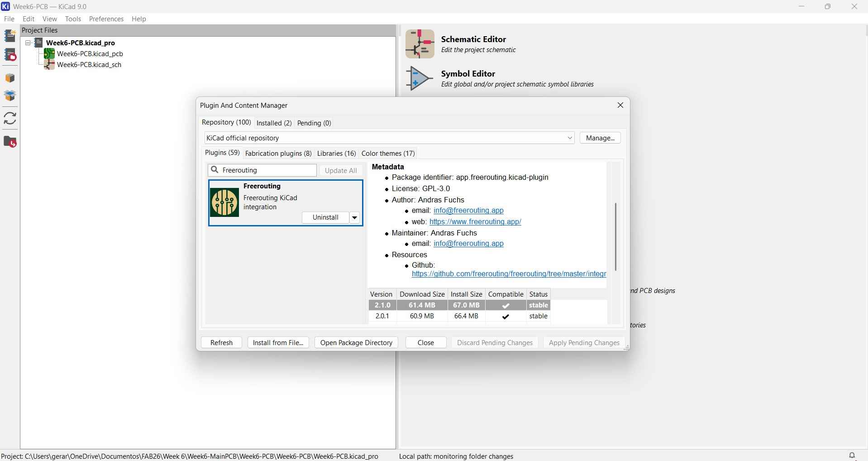Select version 2.1.0 row
Image resolution: width=868 pixels, height=461 pixels.
pyautogui.click(x=459, y=305)
